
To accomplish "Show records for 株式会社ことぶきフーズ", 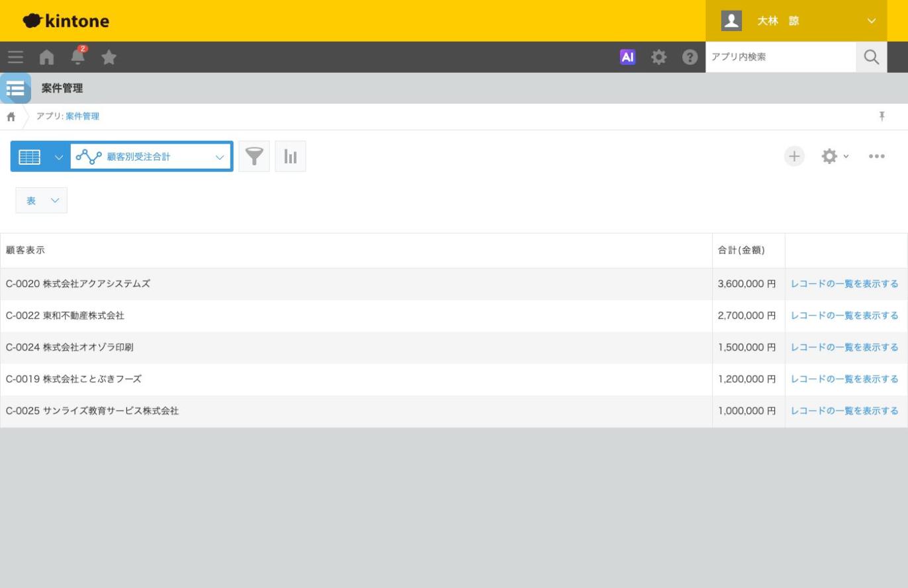I will point(844,379).
